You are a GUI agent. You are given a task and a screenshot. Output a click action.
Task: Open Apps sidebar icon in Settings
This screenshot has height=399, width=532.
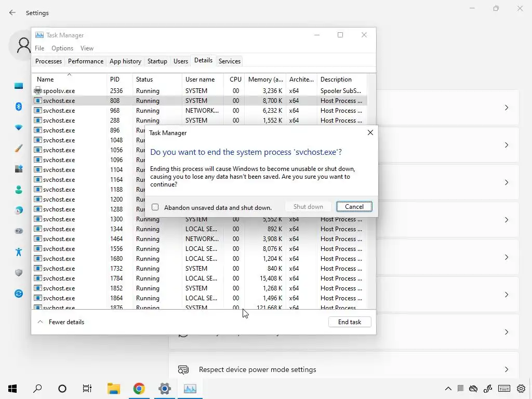click(19, 169)
